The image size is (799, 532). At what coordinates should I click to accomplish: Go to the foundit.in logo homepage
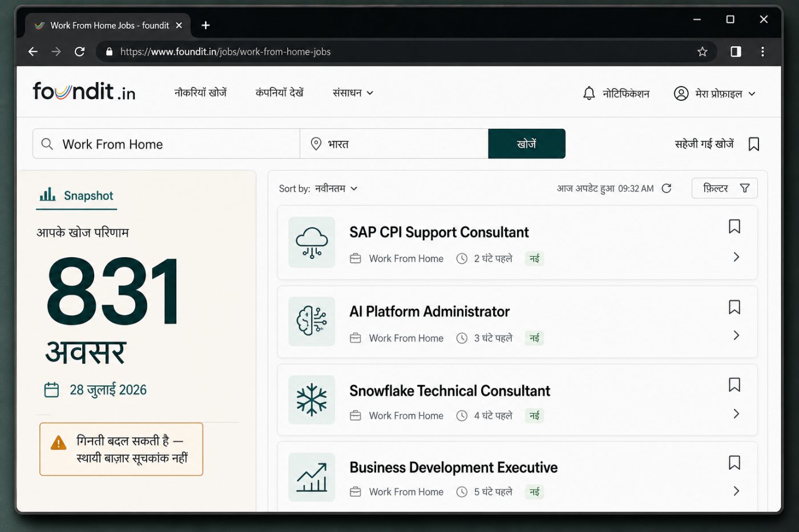coord(84,91)
